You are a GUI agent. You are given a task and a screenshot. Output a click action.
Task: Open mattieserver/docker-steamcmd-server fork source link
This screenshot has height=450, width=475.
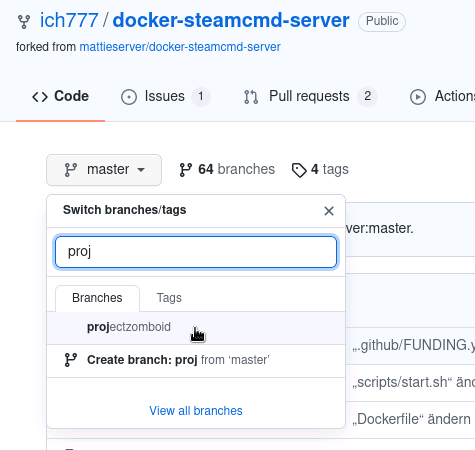pyautogui.click(x=180, y=47)
